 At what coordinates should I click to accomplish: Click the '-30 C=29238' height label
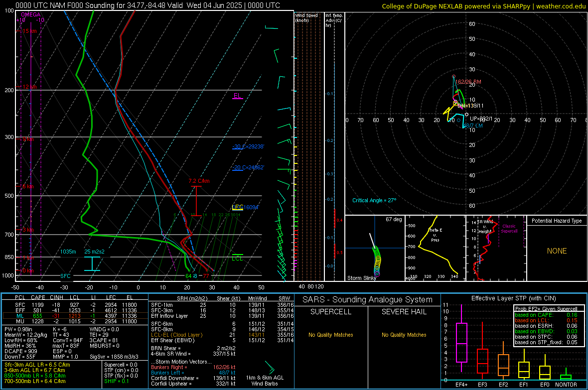click(248, 146)
